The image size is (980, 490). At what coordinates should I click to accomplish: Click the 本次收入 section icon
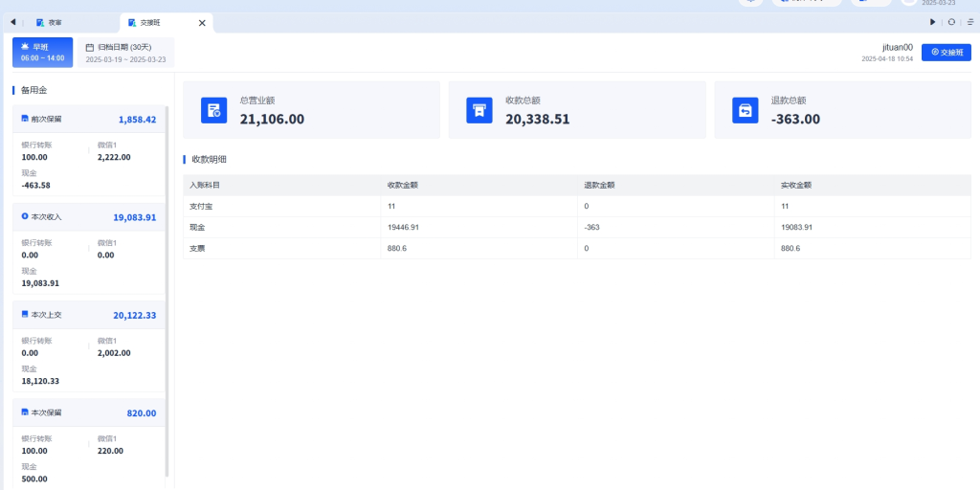point(25,217)
